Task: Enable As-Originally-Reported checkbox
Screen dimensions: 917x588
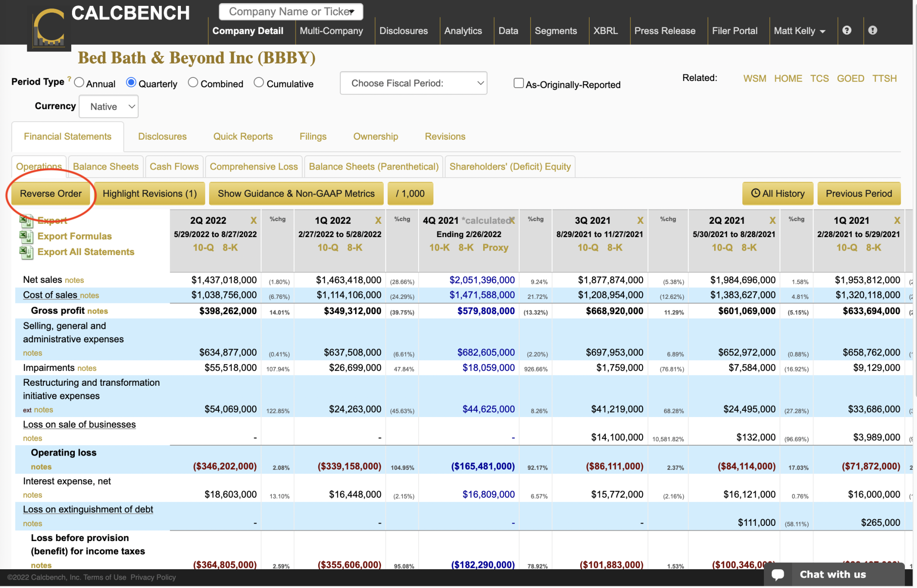Action: click(x=518, y=83)
